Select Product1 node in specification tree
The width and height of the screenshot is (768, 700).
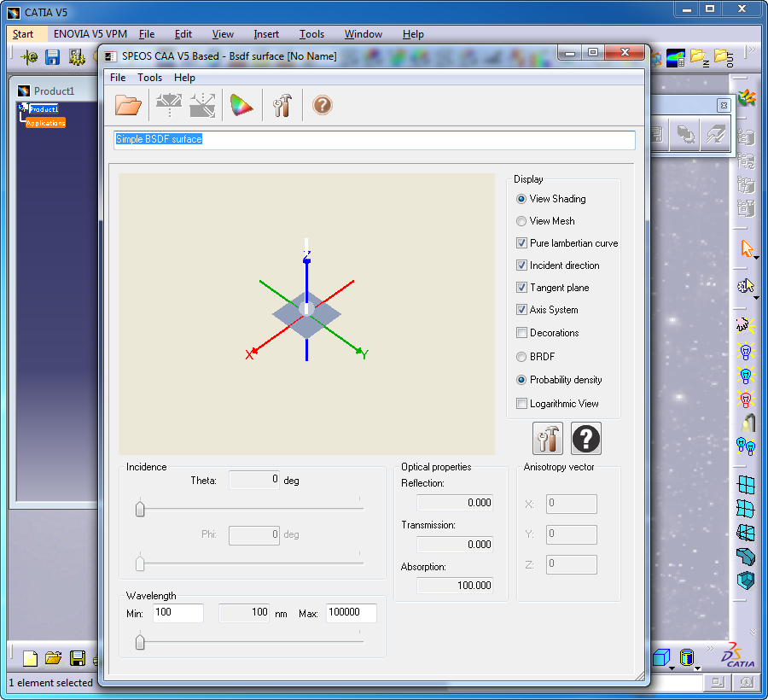click(44, 108)
